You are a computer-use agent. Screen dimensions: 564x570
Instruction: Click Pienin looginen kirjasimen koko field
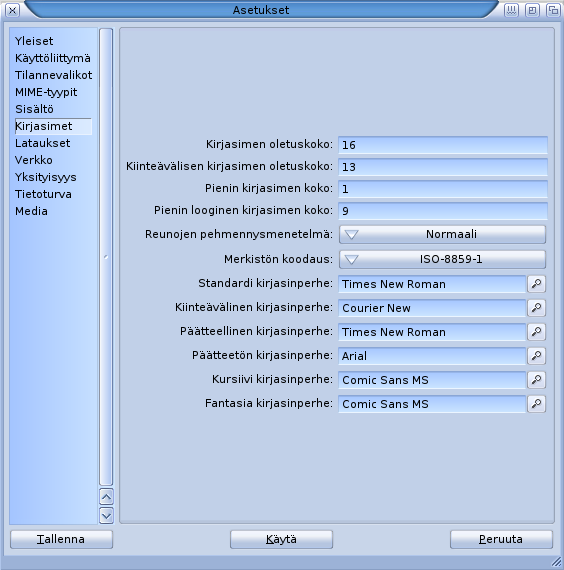pos(443,211)
